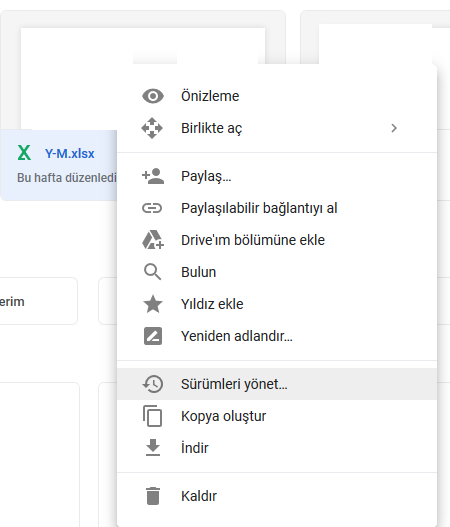Click the eye icon beside Önizleme
This screenshot has height=527, width=450.
coord(153,96)
